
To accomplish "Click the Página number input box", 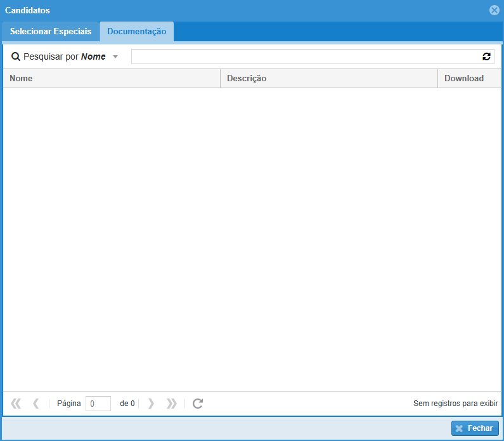I will click(98, 404).
